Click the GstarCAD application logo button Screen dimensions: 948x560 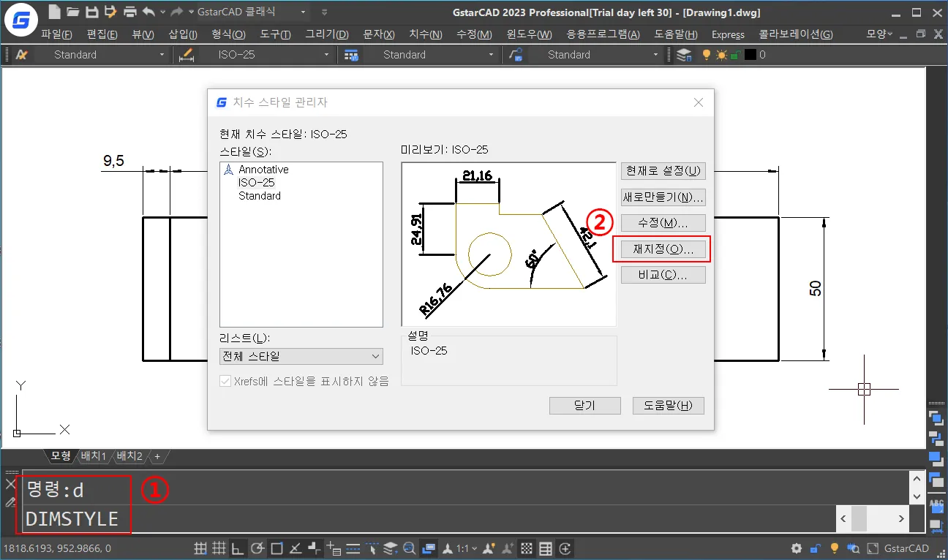pyautogui.click(x=21, y=20)
